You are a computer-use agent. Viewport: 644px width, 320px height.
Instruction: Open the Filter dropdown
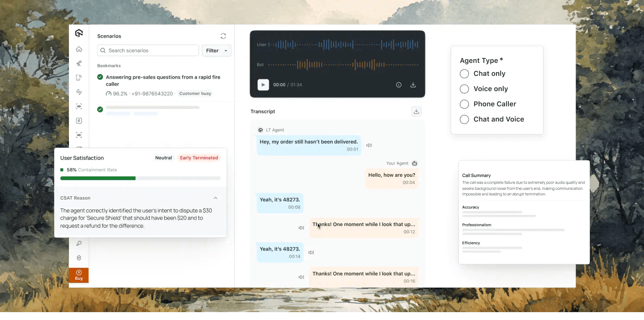217,50
